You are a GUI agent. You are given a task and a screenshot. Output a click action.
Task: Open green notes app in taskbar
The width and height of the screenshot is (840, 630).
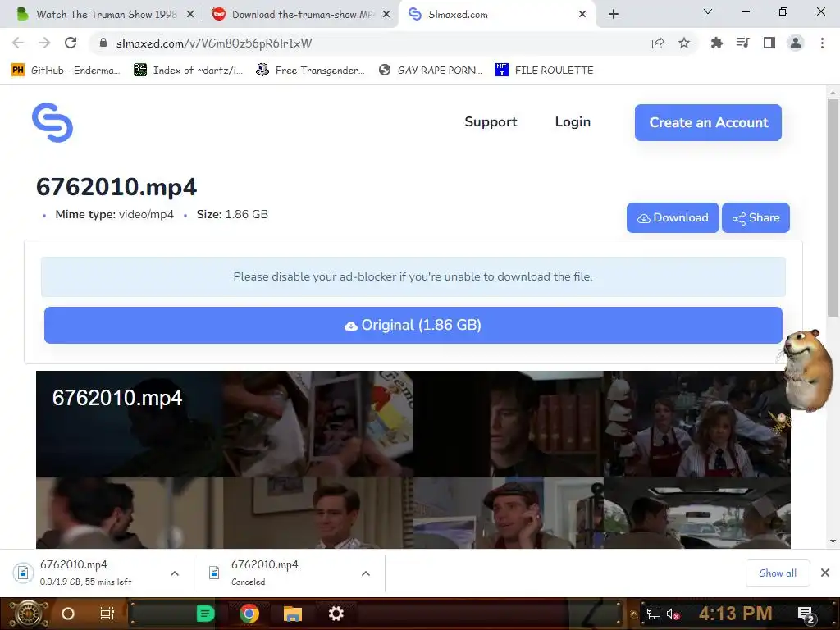(205, 614)
